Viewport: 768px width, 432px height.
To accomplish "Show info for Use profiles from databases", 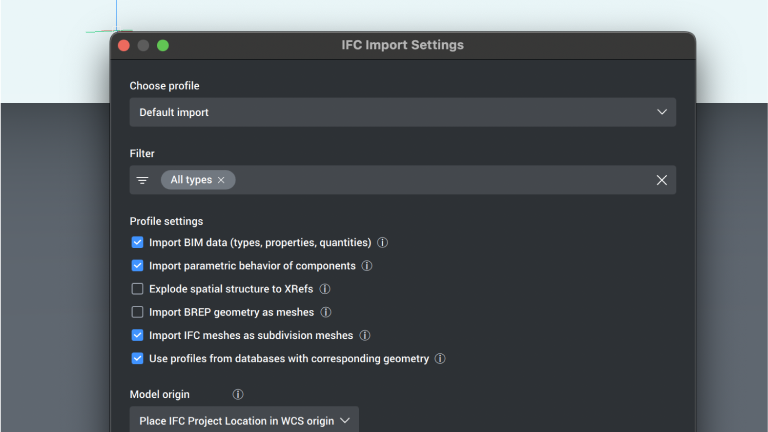I will 440,359.
